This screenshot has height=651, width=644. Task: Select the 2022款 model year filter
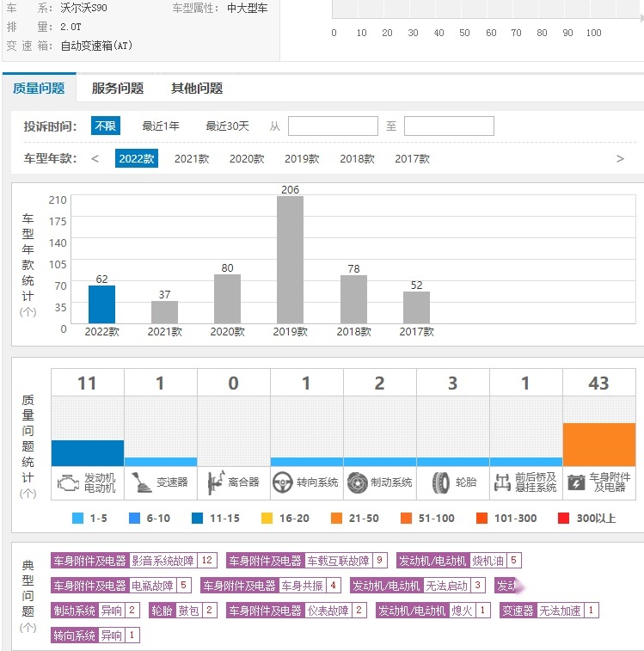pyautogui.click(x=137, y=158)
